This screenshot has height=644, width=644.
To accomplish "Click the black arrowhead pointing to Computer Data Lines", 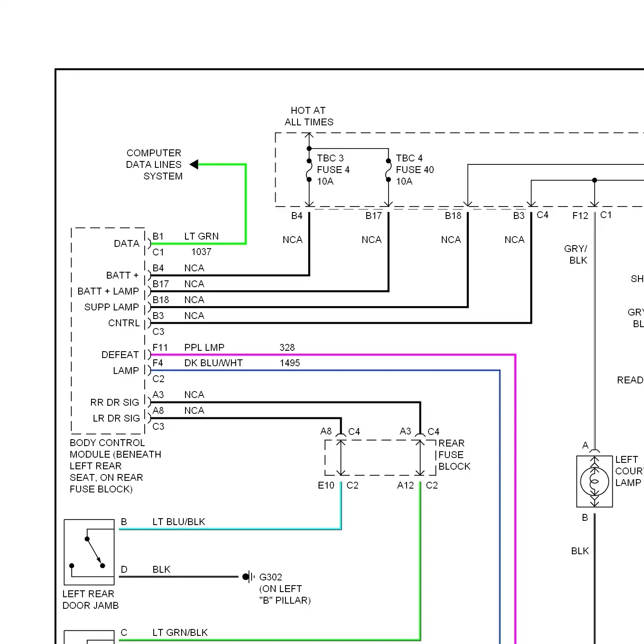I will click(x=194, y=164).
